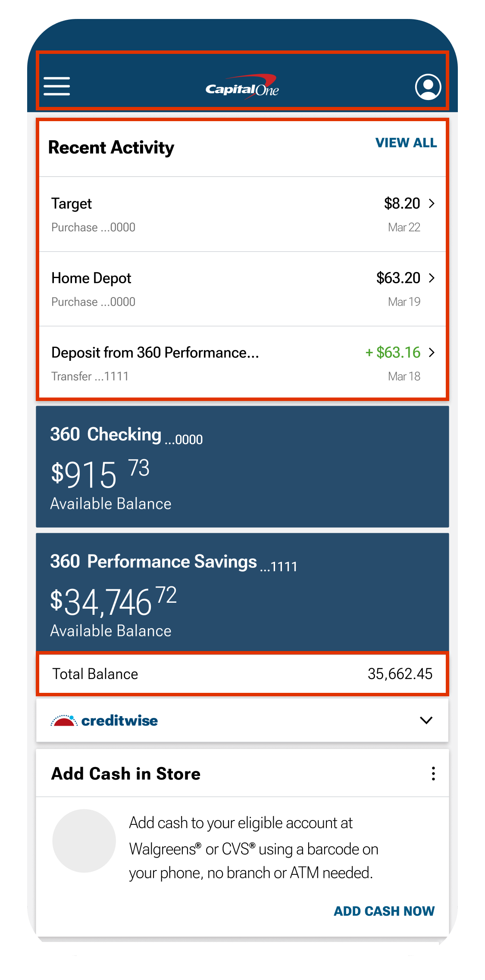The height and width of the screenshot is (980, 485).
Task: Expand the CreditWise section chevron
Action: [426, 720]
